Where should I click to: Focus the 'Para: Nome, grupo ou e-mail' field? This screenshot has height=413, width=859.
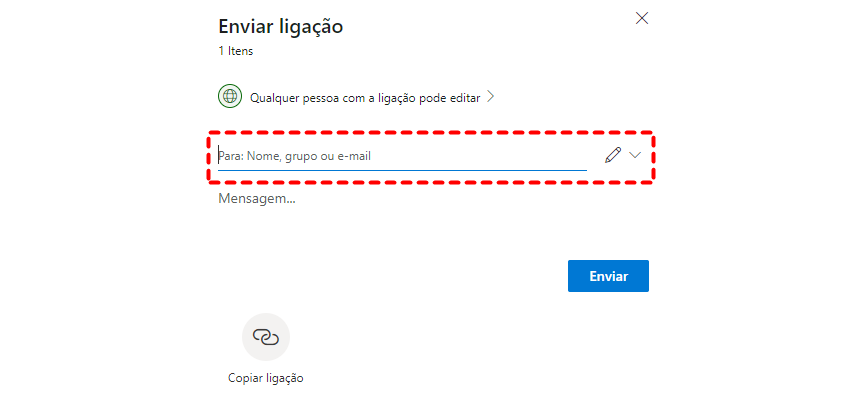(400, 155)
